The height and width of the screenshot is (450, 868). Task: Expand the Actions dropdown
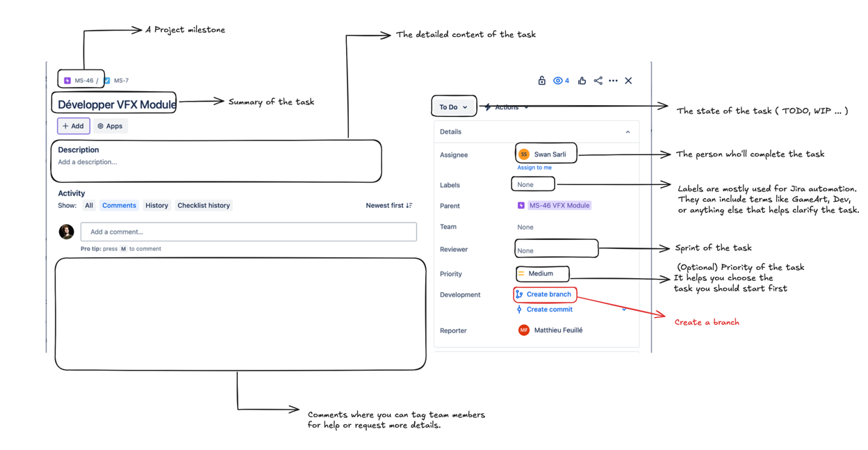(x=506, y=106)
